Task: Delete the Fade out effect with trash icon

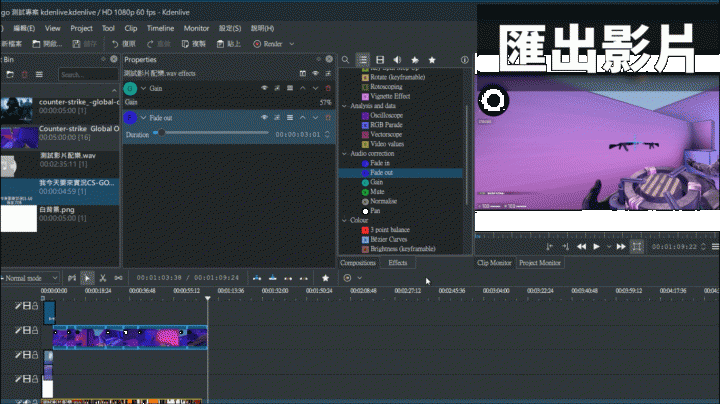Action: pyautogui.click(x=328, y=118)
